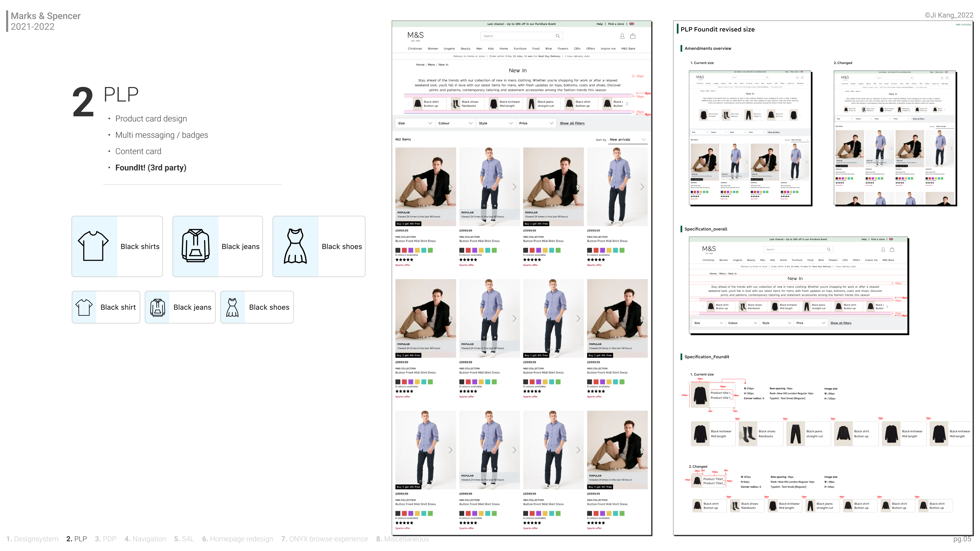The width and height of the screenshot is (980, 551).
Task: Click the Show all filters link
Action: (x=572, y=123)
